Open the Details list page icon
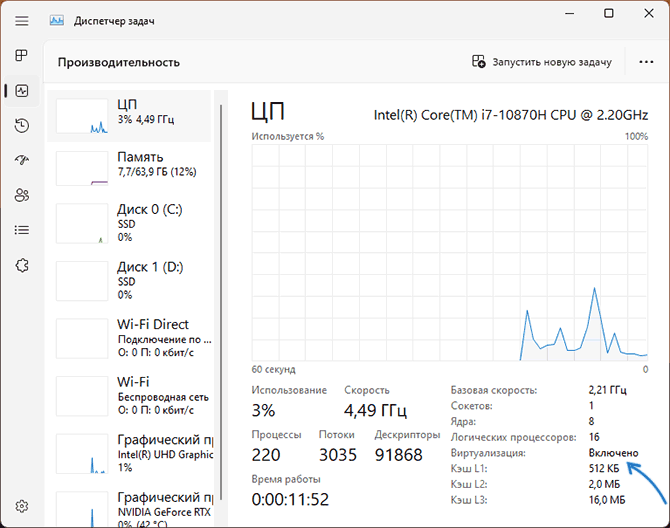Image resolution: width=670 pixels, height=528 pixels. point(22,230)
